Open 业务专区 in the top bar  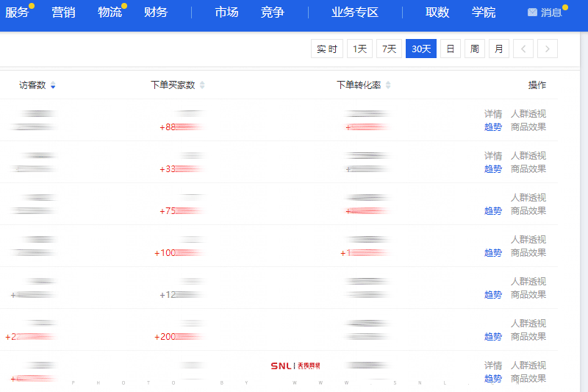click(355, 13)
